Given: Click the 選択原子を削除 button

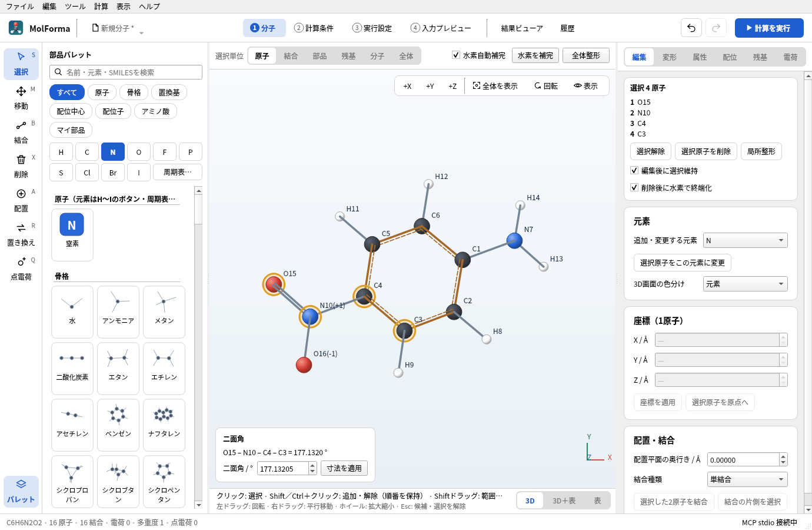Looking at the screenshot, I should point(706,151).
